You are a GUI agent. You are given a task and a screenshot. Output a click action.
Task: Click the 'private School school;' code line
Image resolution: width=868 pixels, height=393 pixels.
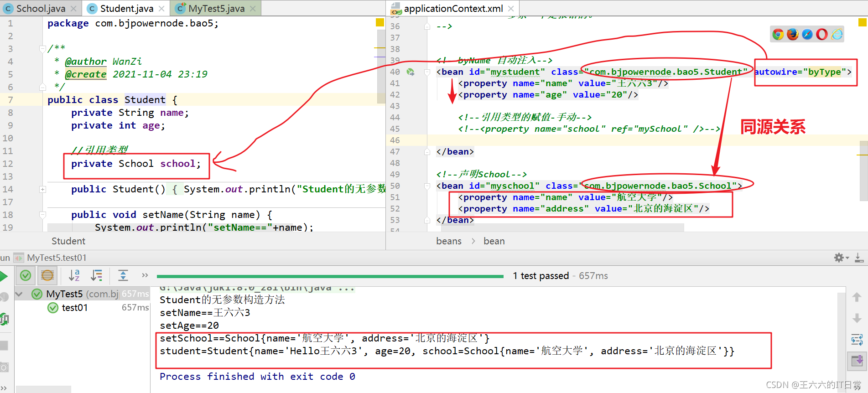136,164
